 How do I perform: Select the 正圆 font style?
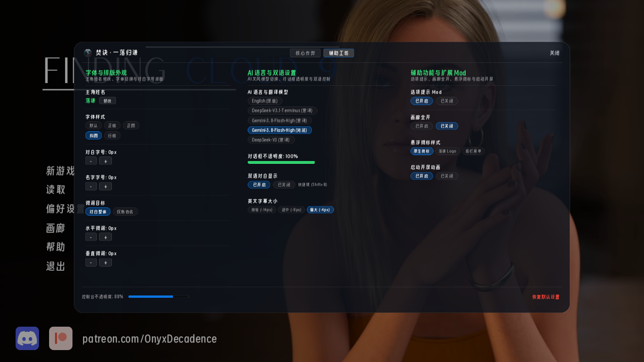tap(131, 125)
